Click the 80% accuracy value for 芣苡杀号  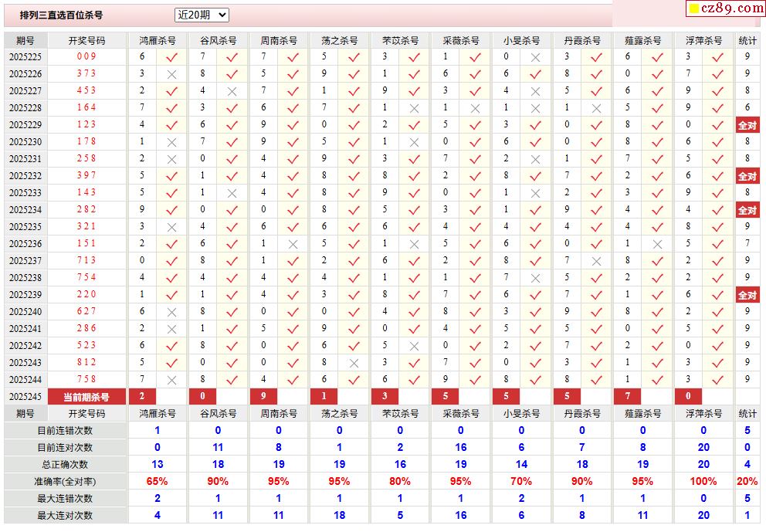click(x=400, y=482)
